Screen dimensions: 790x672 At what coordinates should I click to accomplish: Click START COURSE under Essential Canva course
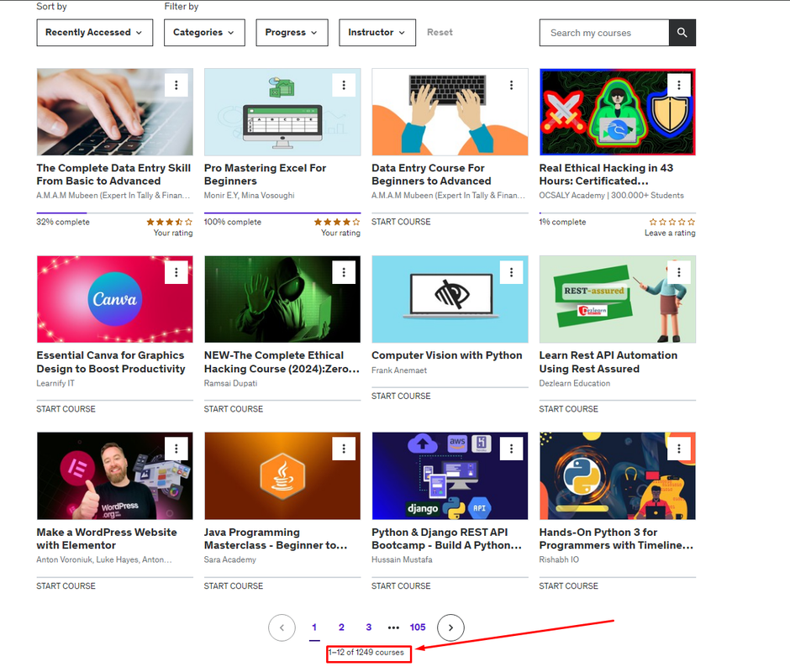[x=66, y=409]
